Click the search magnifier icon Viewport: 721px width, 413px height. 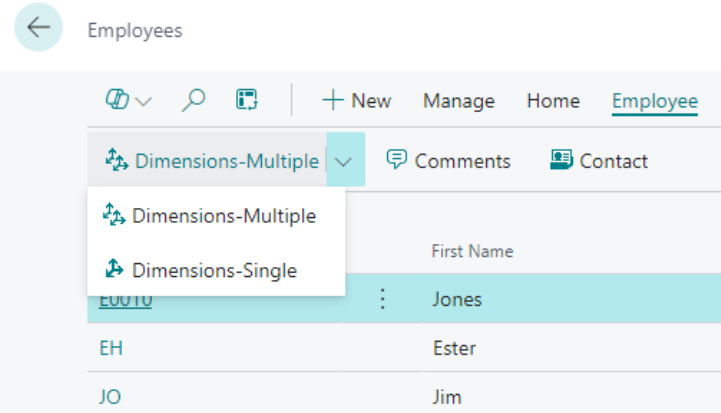tap(193, 100)
